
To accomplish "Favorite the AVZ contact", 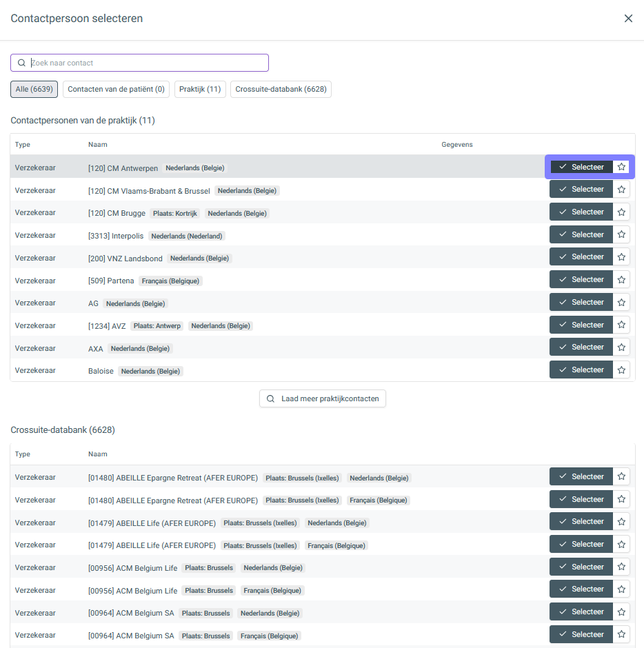I will coord(621,325).
